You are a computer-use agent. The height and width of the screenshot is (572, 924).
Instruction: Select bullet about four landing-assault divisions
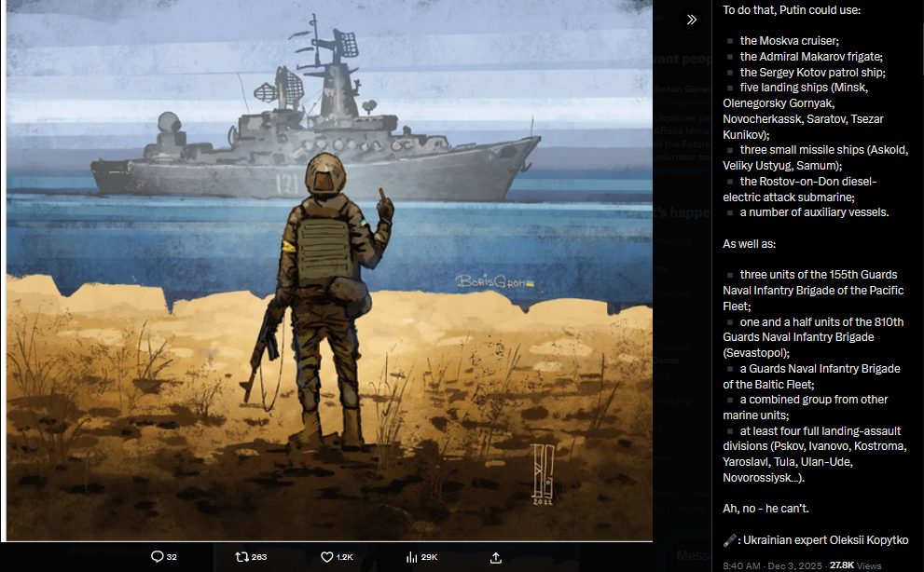(814, 455)
